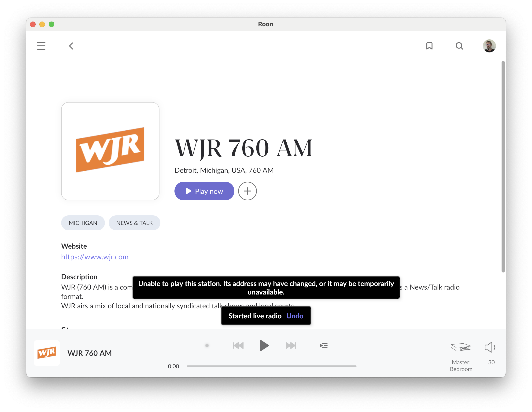Click the WJR thumbnail in the player bar
This screenshot has width=532, height=412.
pos(47,353)
